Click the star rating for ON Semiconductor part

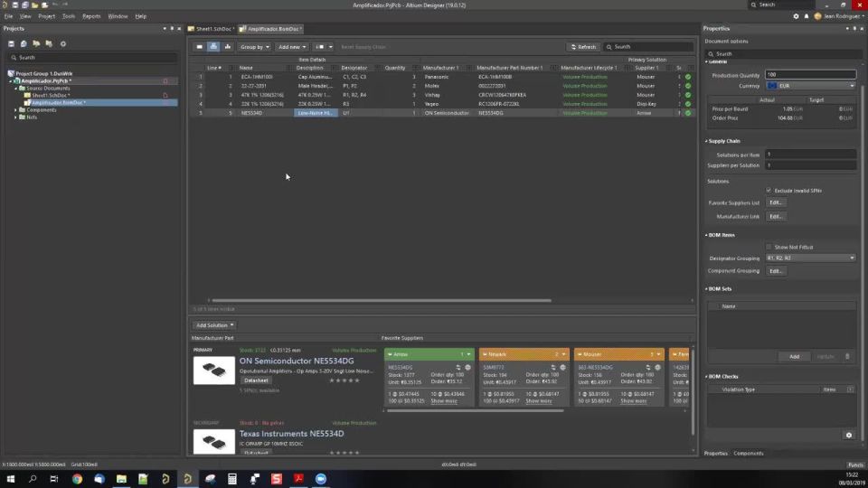coord(344,380)
